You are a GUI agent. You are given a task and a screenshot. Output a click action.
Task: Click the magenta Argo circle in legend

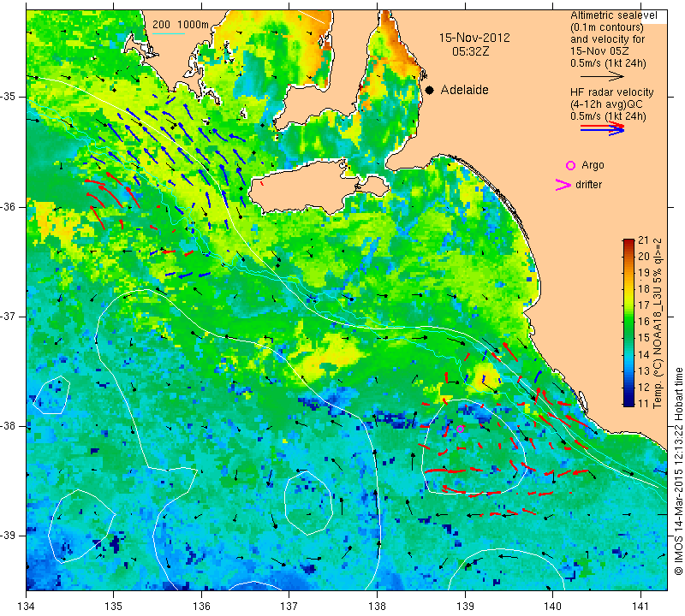tap(570, 165)
